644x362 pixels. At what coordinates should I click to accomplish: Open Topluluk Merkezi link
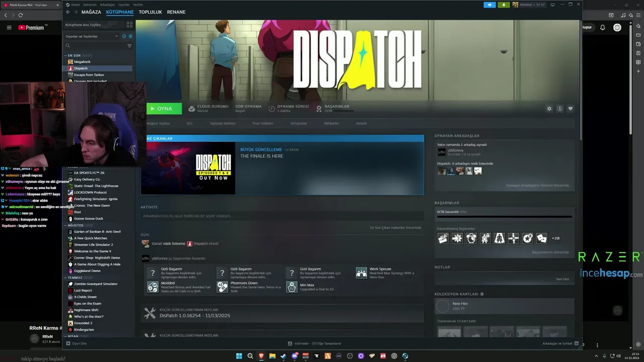(222, 123)
